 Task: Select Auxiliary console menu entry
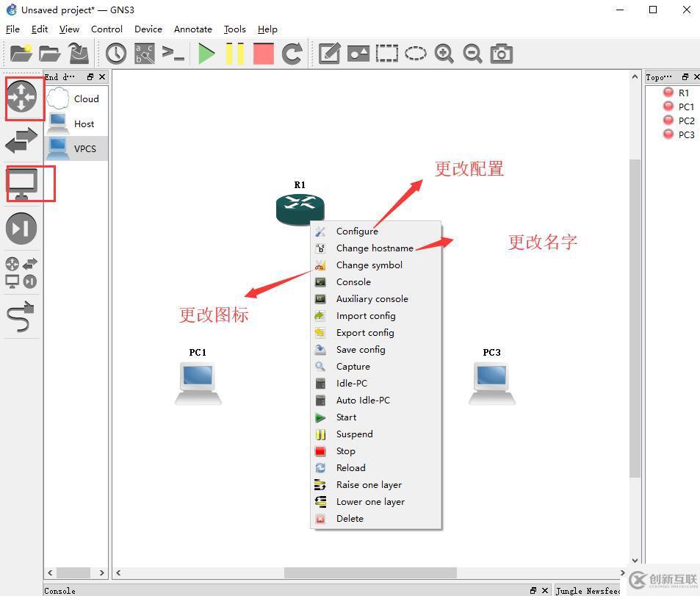coord(376,299)
